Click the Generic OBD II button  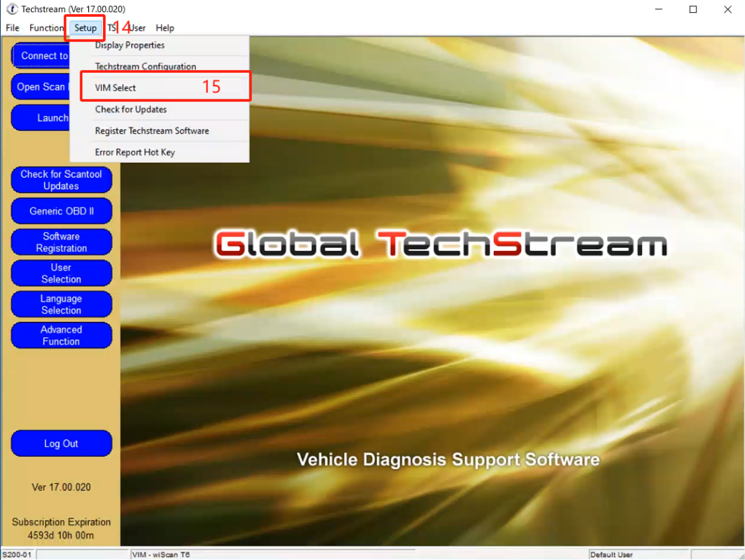coord(61,211)
